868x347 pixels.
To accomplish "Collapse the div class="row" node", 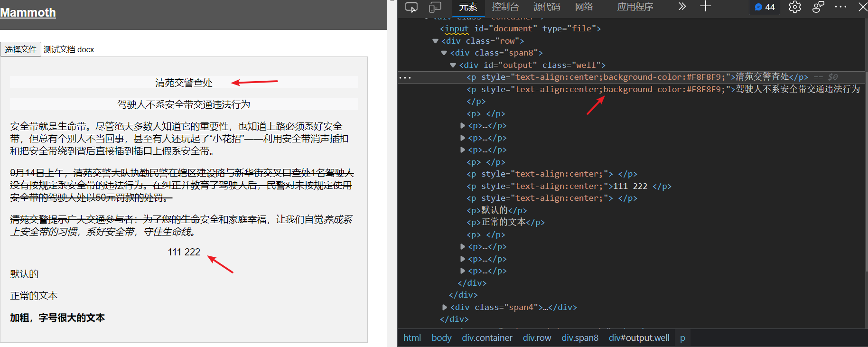I will coord(435,41).
